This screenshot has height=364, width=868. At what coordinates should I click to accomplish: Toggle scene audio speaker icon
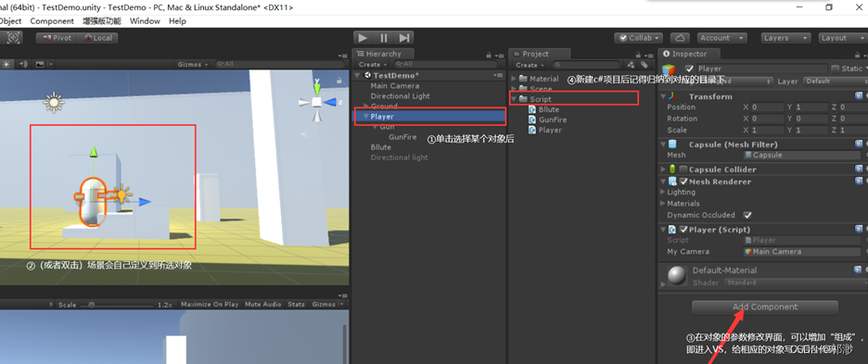point(23,64)
